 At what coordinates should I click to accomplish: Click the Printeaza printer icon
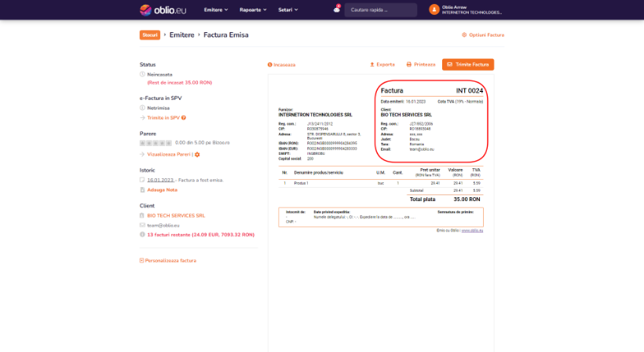408,64
